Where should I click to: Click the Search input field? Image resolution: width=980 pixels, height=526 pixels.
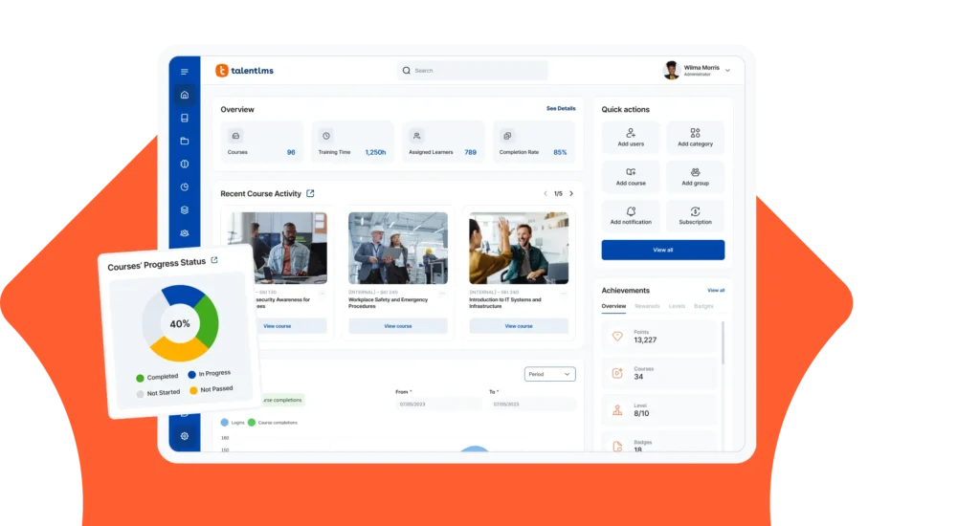[x=473, y=71]
